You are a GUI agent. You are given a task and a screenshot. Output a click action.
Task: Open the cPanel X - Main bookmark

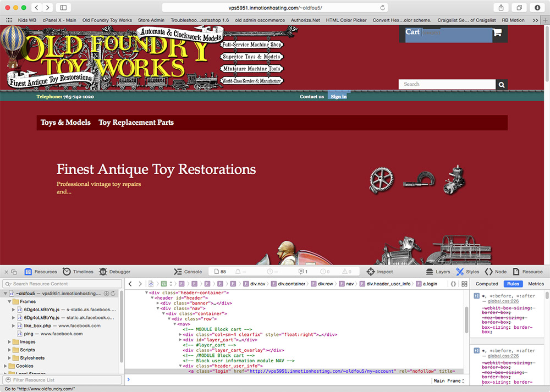coord(59,20)
